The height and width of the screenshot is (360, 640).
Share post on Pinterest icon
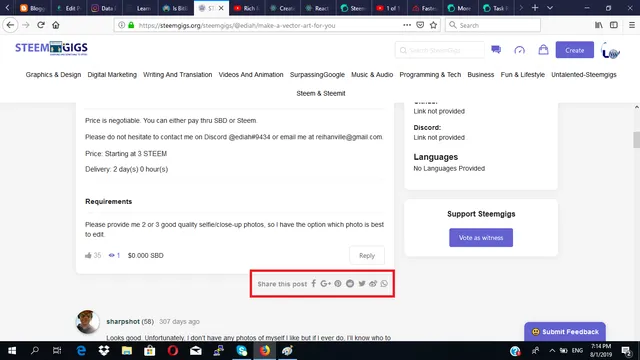coord(338,283)
